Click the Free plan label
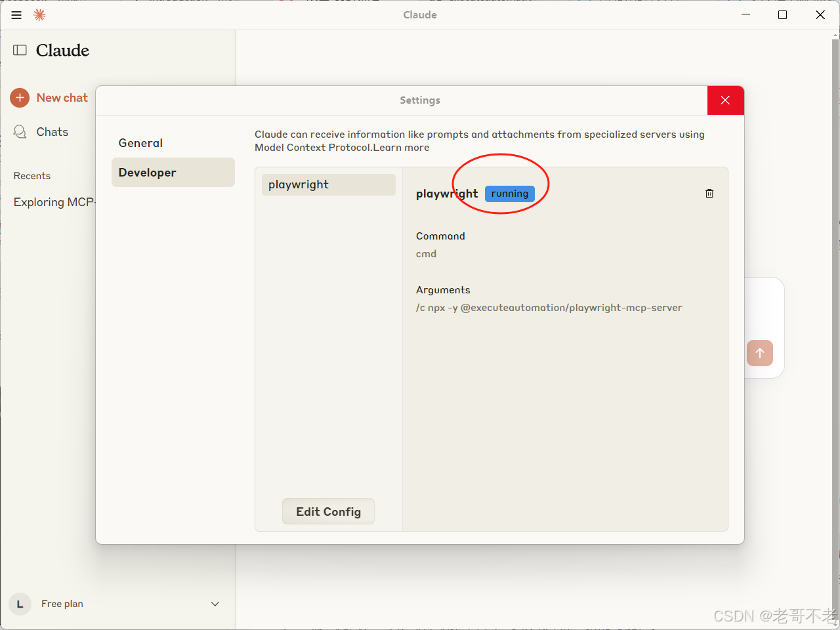 [x=62, y=604]
